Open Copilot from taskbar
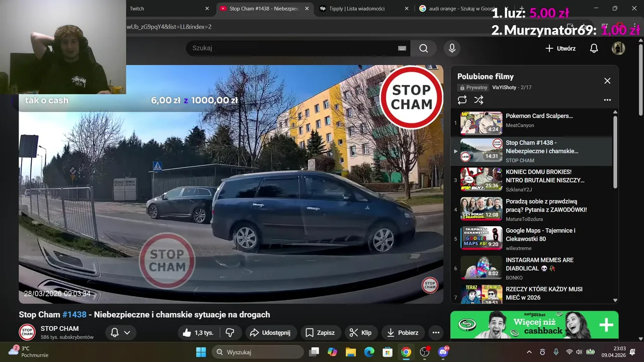The image size is (644, 362). coord(332,352)
